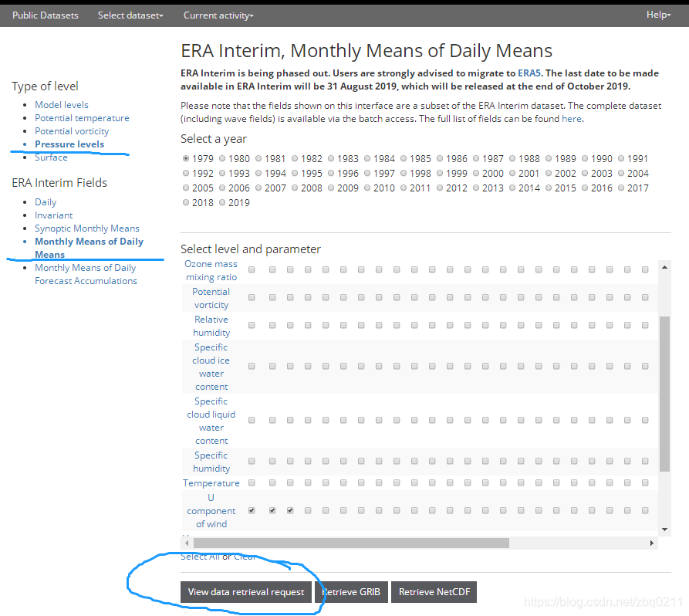Choose the Surface level type
689x616 pixels.
coord(51,157)
